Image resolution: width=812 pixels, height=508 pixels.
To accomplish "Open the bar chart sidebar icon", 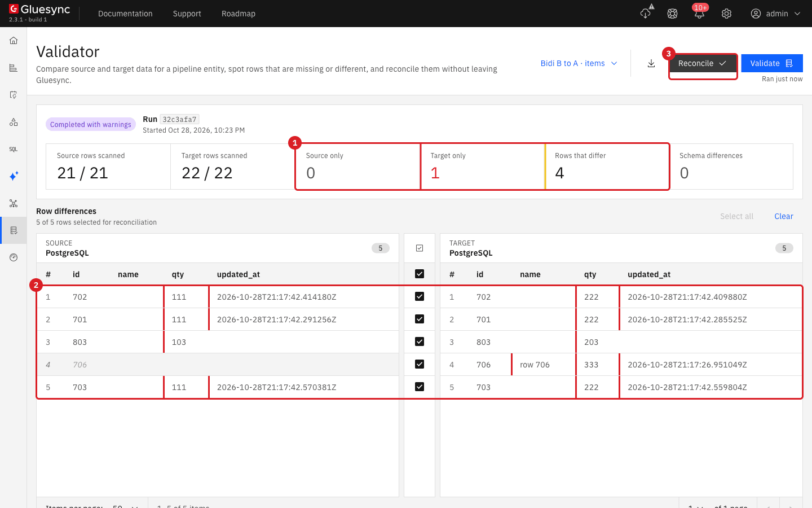I will click(14, 68).
